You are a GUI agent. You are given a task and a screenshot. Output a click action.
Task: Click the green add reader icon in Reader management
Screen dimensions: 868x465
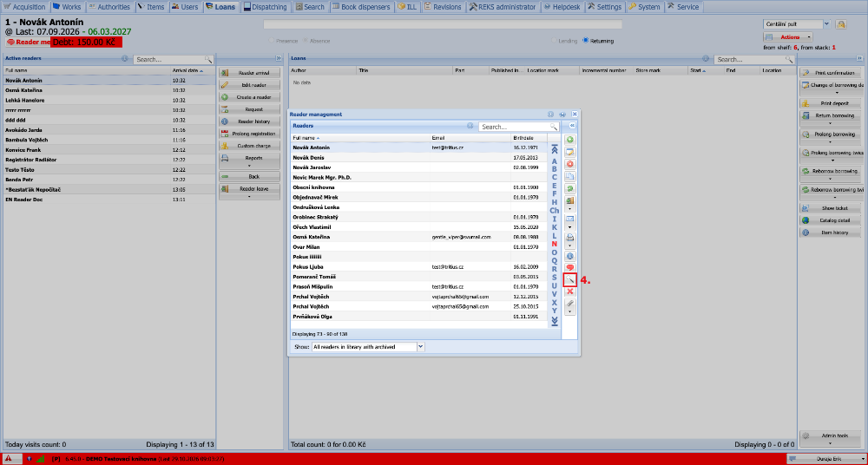(569, 140)
